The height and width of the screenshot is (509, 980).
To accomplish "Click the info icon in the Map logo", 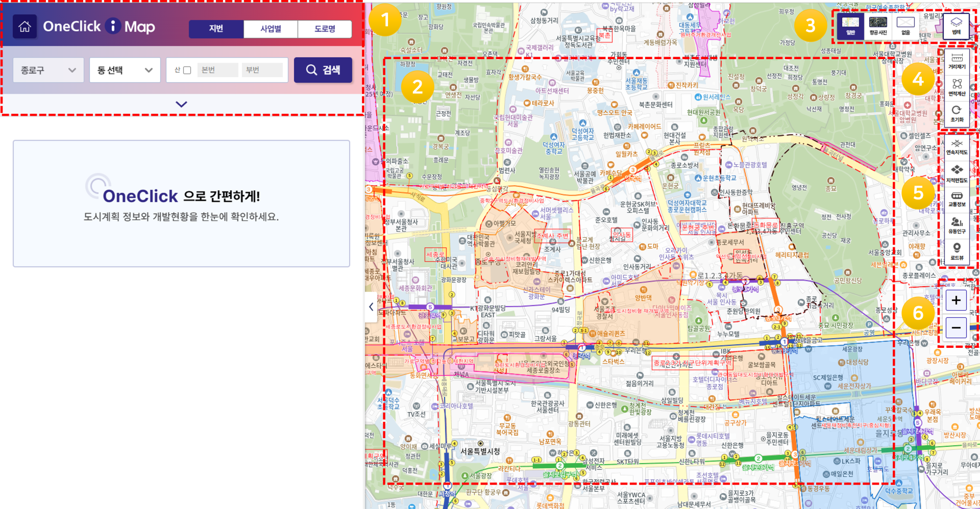I will click(113, 26).
